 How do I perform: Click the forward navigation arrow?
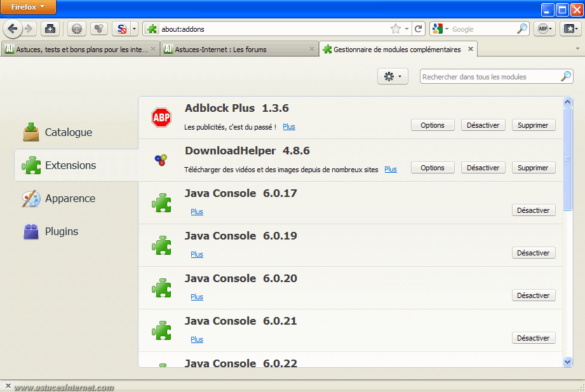click(29, 29)
